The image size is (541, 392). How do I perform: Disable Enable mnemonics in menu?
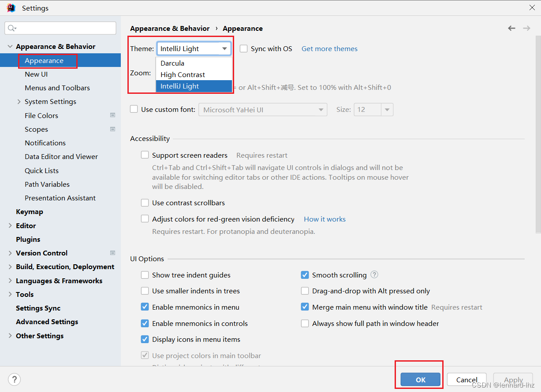click(x=145, y=307)
